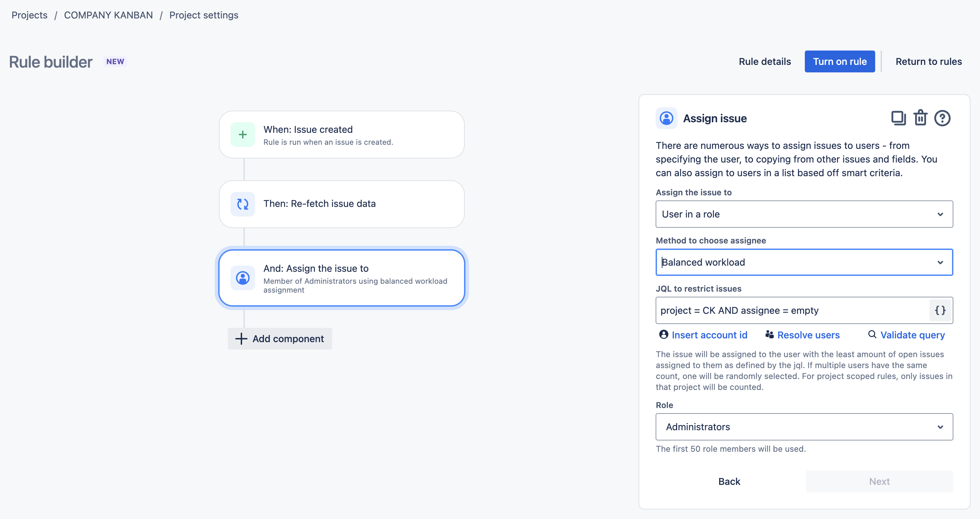Click the Re-fetch issue data refresh icon
The image size is (980, 519).
pyautogui.click(x=242, y=204)
